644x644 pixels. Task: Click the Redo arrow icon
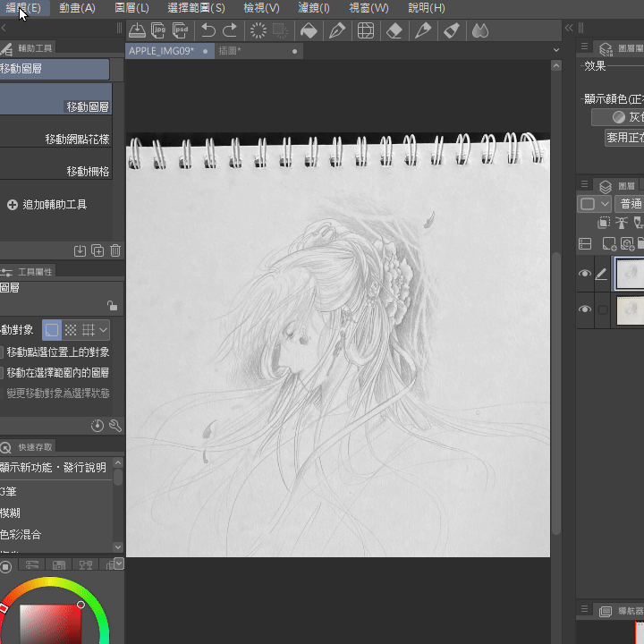(230, 30)
